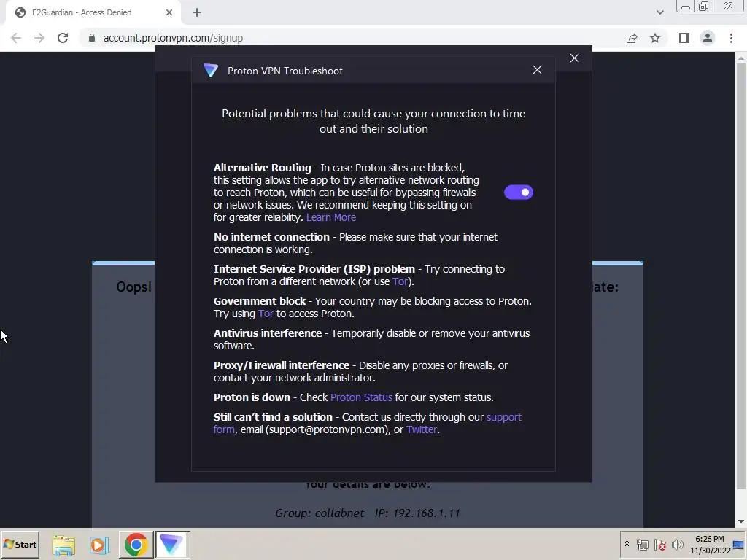Close the outer dark modal overlay
Screen dimensions: 747x560
point(575,58)
